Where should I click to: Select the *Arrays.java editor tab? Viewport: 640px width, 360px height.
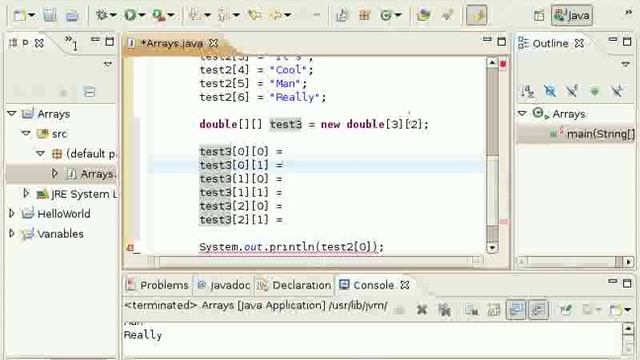pos(171,43)
